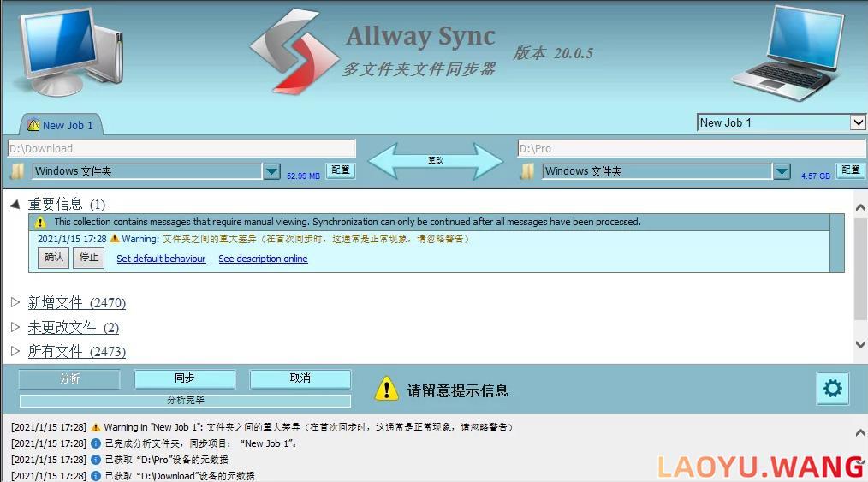868x482 pixels.
Task: Click the sync direction arrow labeled 更改
Action: [x=436, y=160]
